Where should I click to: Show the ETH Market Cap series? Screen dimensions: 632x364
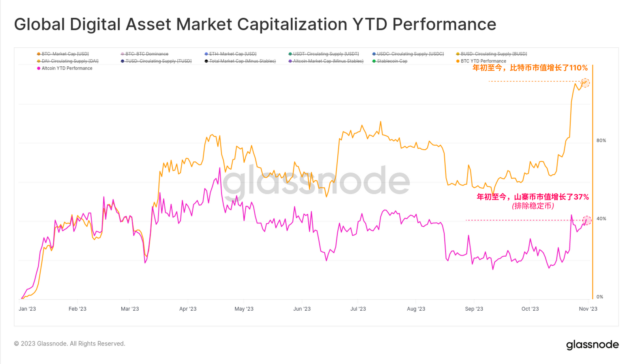tap(230, 54)
